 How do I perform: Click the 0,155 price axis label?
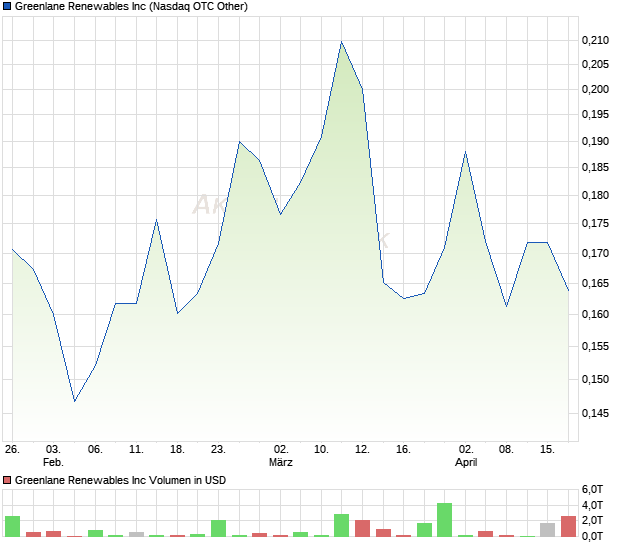(595, 346)
